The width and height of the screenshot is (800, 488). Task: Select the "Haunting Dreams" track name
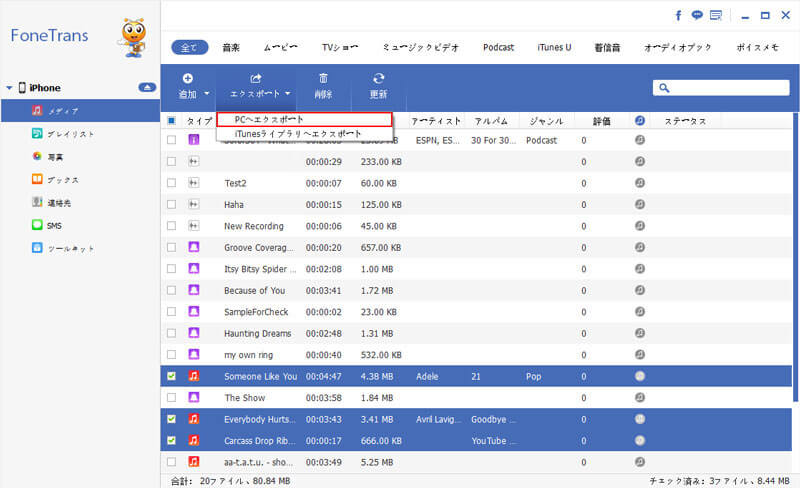(x=258, y=333)
